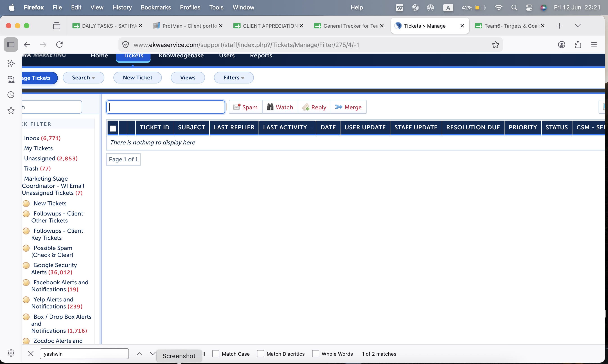Open Facebook Alerts and Notifications filter
This screenshot has width=608, height=364.
click(x=60, y=286)
